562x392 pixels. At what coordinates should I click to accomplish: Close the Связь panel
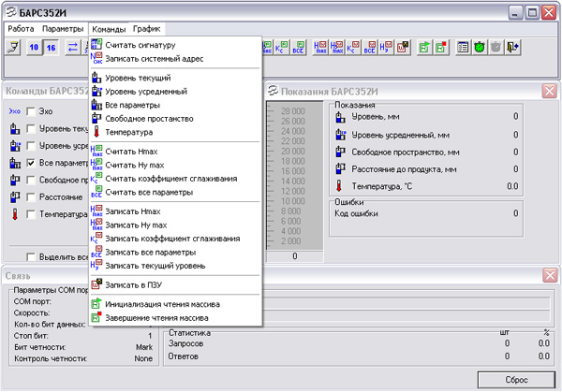(550, 275)
